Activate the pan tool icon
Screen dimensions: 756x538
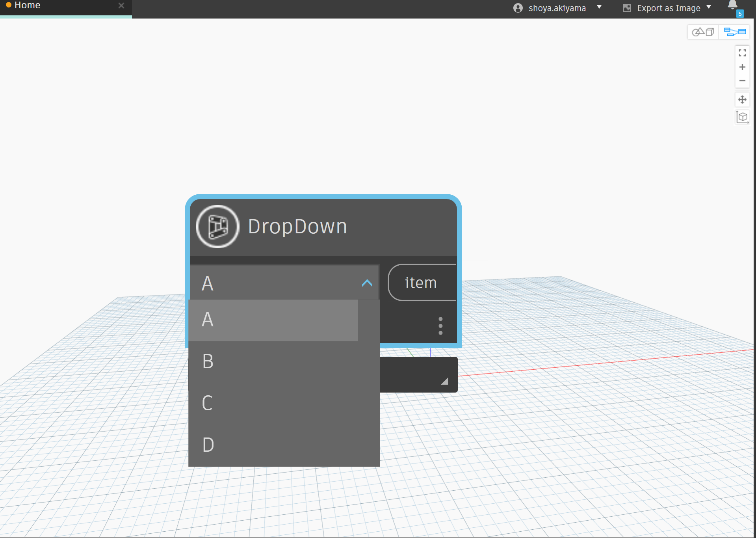coord(742,99)
